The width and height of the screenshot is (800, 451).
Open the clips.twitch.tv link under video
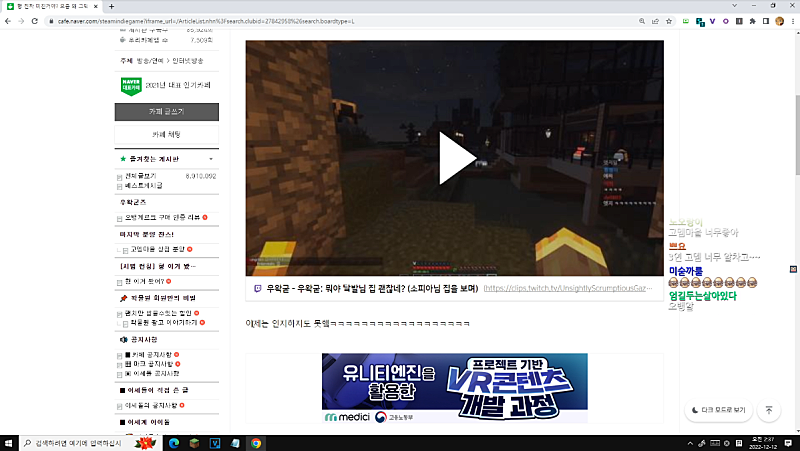[567, 288]
